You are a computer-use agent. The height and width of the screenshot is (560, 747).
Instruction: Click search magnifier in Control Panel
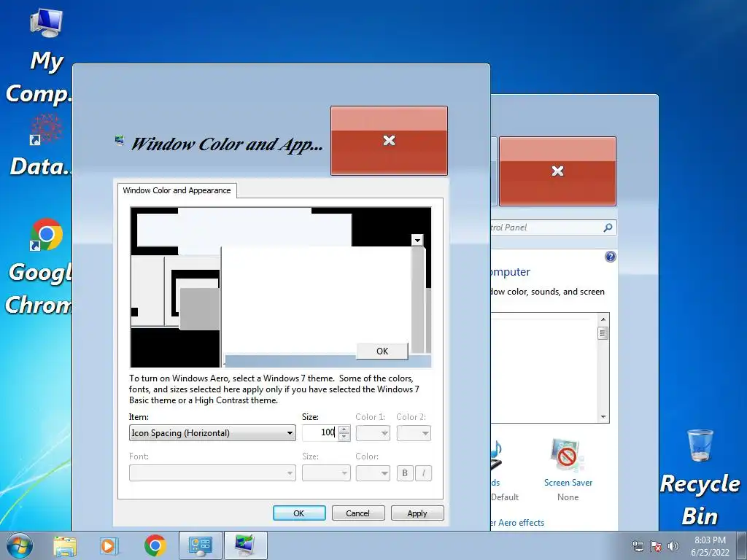tap(608, 227)
